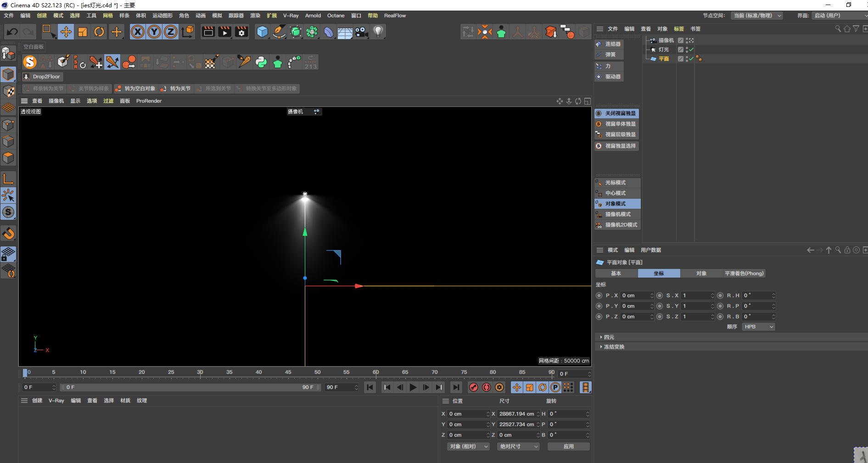Open viewport 过滤 menu
Viewport: 868px width, 463px height.
[x=108, y=101]
